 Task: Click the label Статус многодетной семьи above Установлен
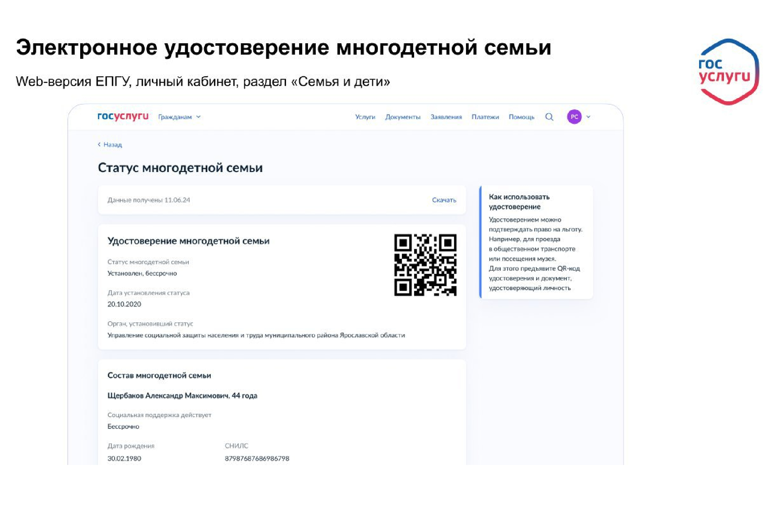(x=148, y=262)
